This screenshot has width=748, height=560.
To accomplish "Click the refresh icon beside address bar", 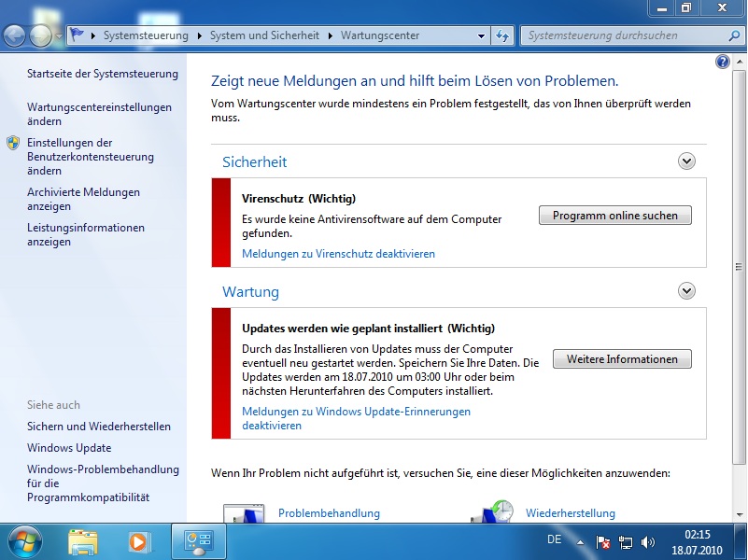I will pos(502,35).
